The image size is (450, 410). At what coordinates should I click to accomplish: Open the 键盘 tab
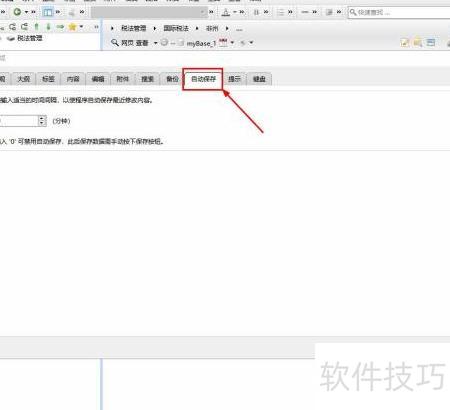click(259, 79)
